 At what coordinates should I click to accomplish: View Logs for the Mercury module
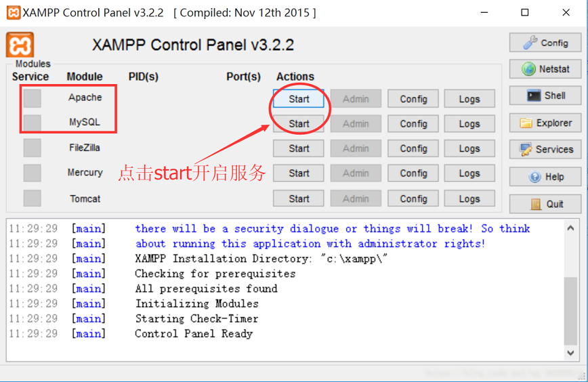pyautogui.click(x=469, y=173)
